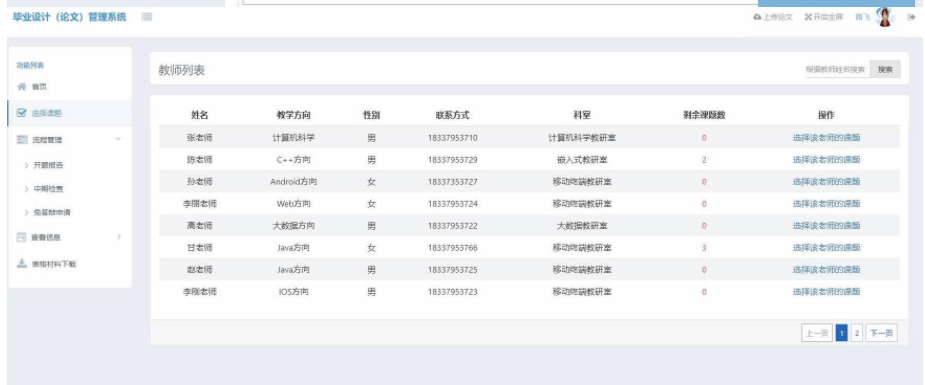Viewport: 925px width, 385px height.
Task: Choose 李刚老师's 选择该老师的课题 link
Action: click(826, 292)
